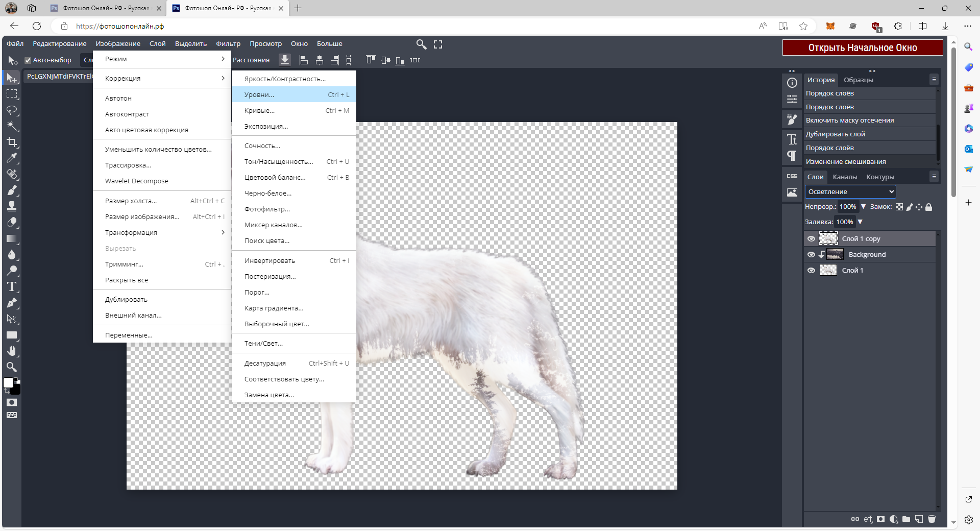Expand the Непрозр. opacity dropdown arrow
The height and width of the screenshot is (531, 980).
click(x=863, y=207)
